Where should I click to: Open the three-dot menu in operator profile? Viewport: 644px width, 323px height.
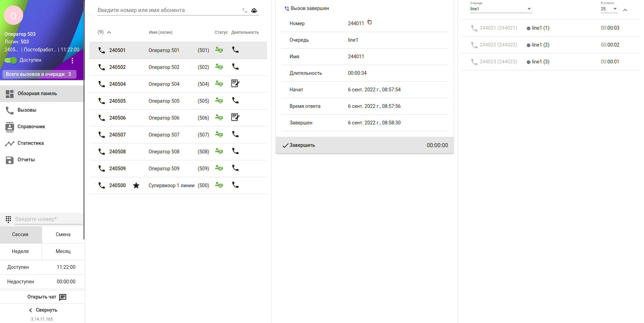[x=72, y=61]
